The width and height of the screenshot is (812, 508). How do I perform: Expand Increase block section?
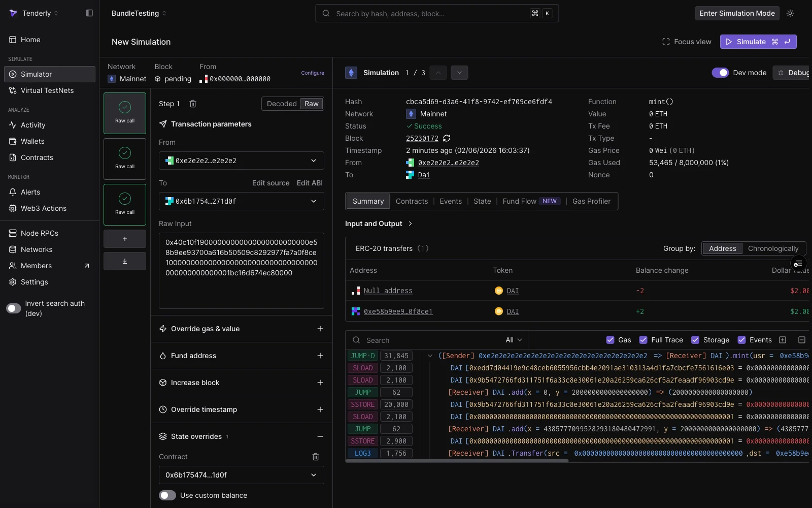click(x=242, y=383)
